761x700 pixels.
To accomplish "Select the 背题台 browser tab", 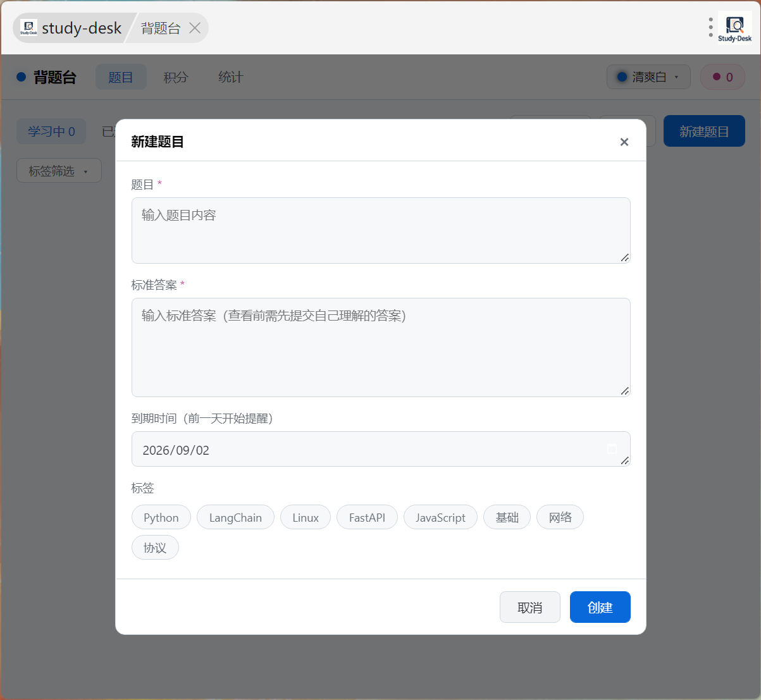I will pyautogui.click(x=161, y=28).
